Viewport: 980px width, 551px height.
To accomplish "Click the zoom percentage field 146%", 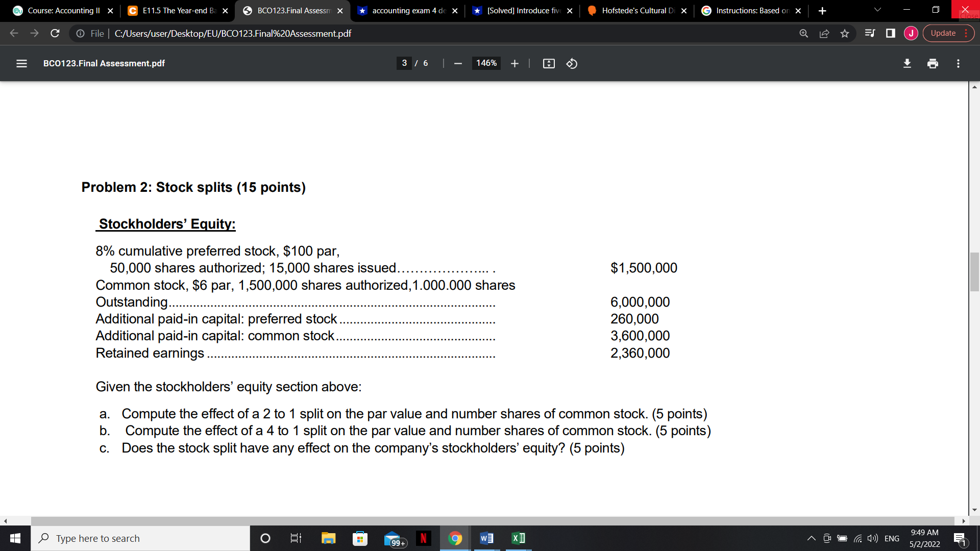I will pos(486,63).
